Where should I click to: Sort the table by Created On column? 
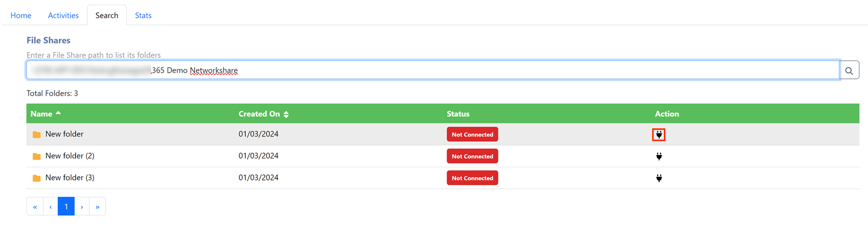coord(264,114)
